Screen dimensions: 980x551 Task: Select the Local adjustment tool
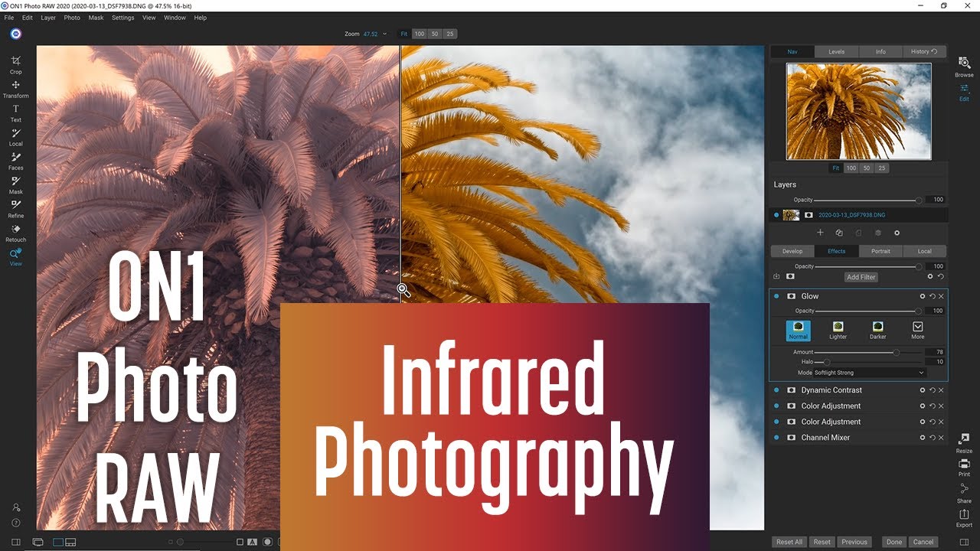point(15,137)
